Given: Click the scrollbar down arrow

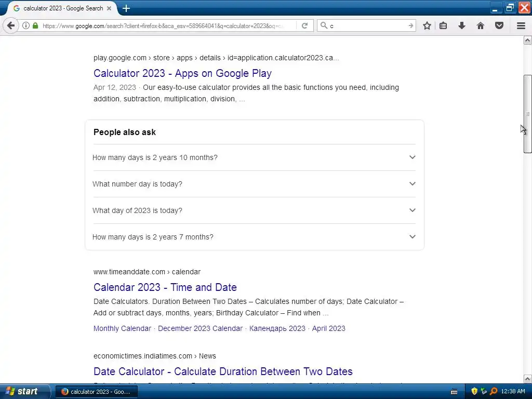Looking at the screenshot, I should tap(527, 379).
